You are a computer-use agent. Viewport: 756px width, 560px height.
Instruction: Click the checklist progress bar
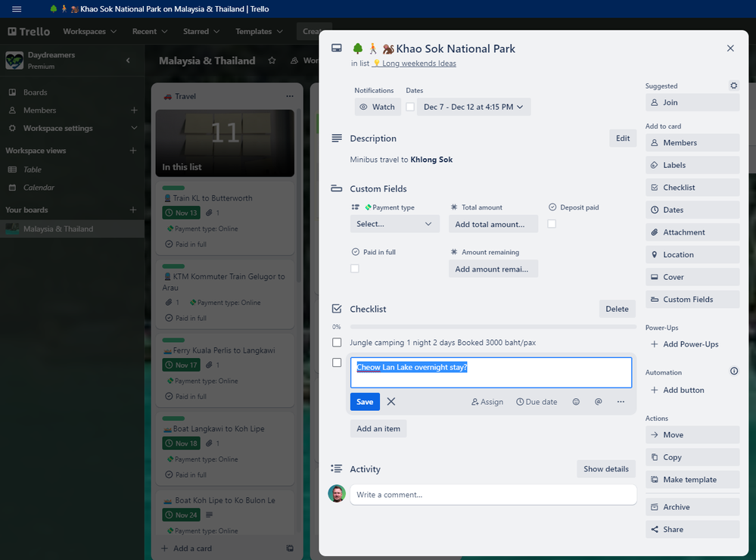coord(493,327)
